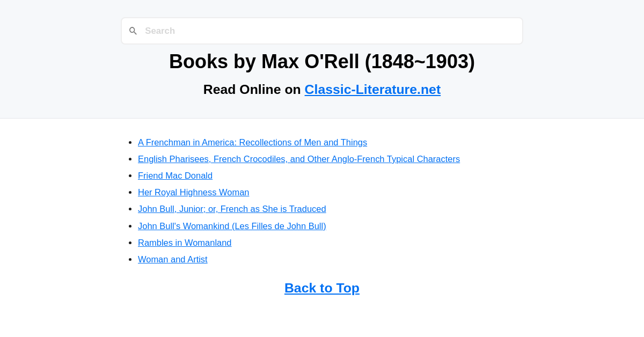Open "A Frenchman in America: Recollections of Men and Things"
This screenshot has height=337, width=644.
[252, 142]
